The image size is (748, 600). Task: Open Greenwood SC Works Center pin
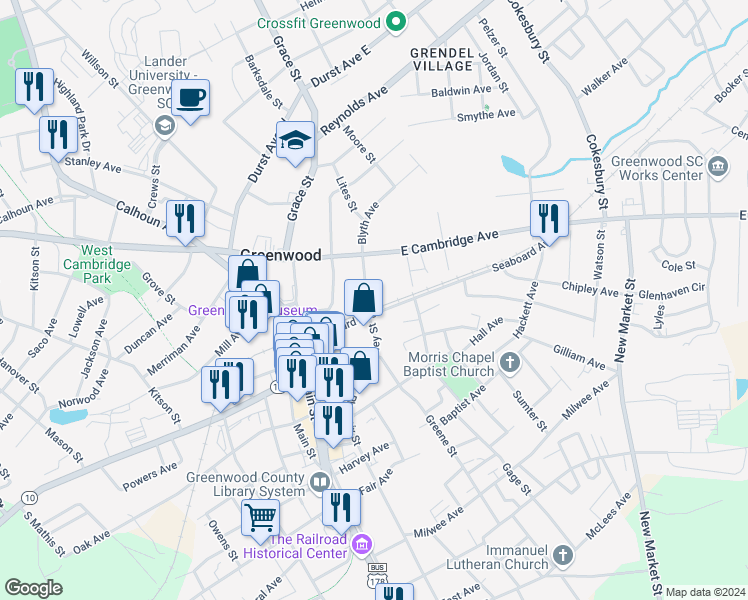pos(718,167)
